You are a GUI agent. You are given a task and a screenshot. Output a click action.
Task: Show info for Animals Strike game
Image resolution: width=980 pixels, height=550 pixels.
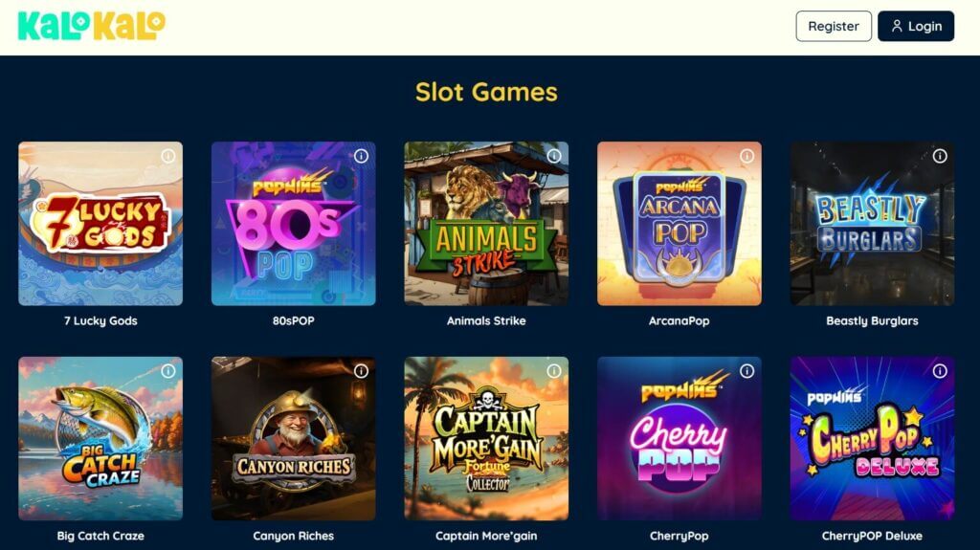point(554,156)
